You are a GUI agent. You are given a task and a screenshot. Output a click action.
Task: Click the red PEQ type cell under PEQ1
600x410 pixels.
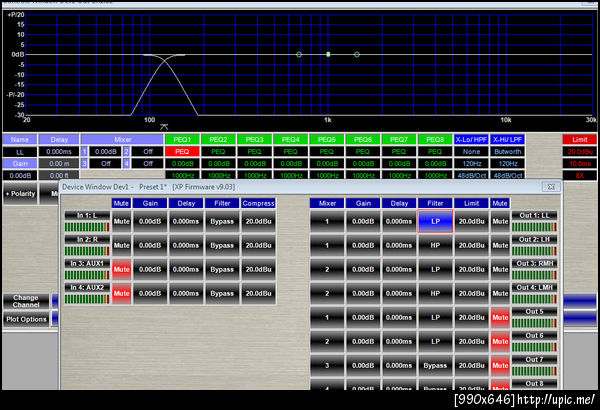tap(182, 152)
